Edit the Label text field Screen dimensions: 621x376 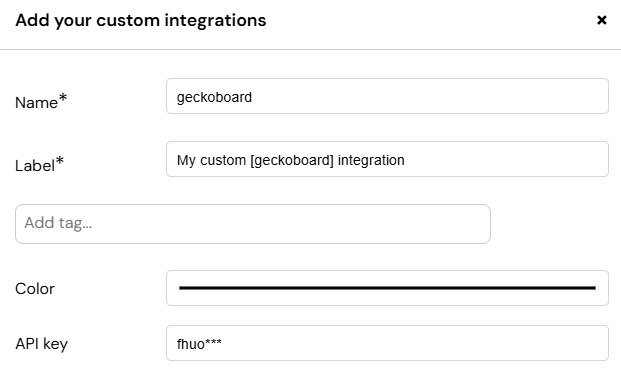387,159
